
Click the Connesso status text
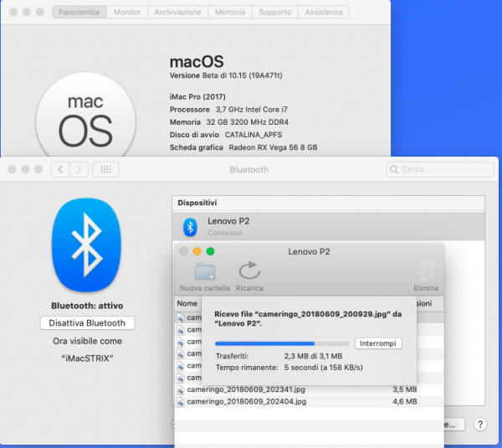225,233
